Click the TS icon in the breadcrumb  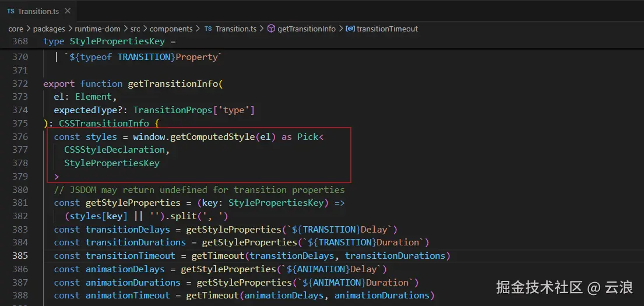[x=208, y=29]
